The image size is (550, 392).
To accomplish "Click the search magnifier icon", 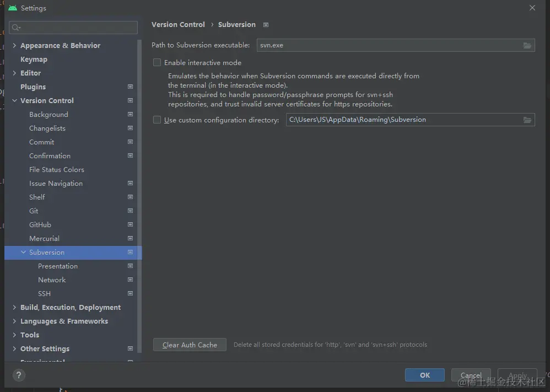I will [16, 28].
